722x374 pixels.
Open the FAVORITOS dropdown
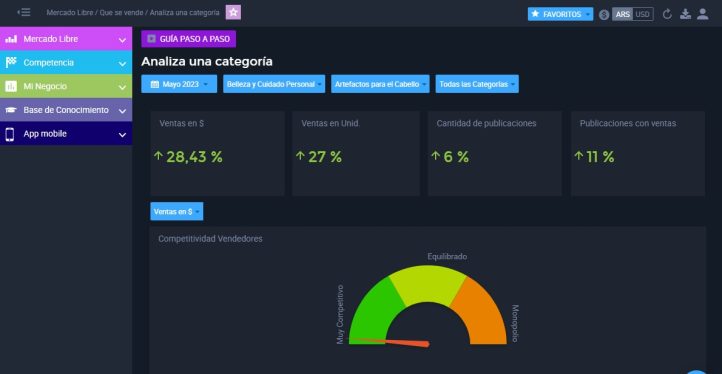pos(560,14)
